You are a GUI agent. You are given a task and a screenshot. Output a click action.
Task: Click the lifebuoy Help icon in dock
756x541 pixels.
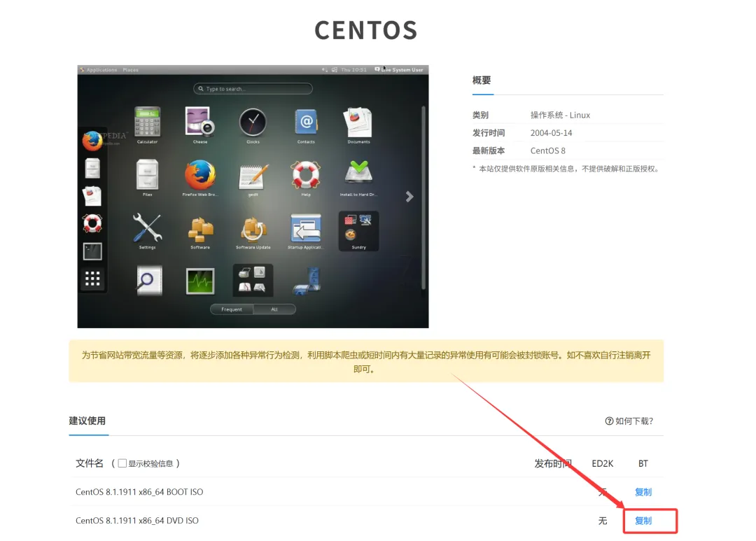[92, 223]
